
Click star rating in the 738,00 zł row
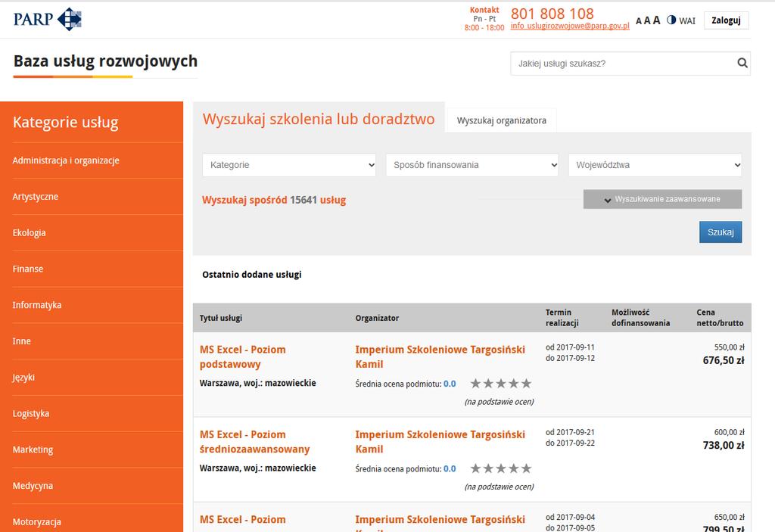click(x=501, y=468)
